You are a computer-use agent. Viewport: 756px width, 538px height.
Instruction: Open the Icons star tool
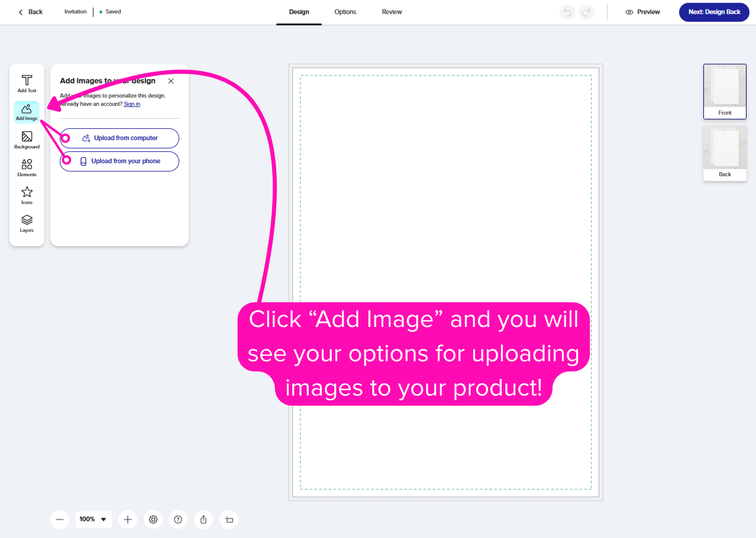(27, 195)
